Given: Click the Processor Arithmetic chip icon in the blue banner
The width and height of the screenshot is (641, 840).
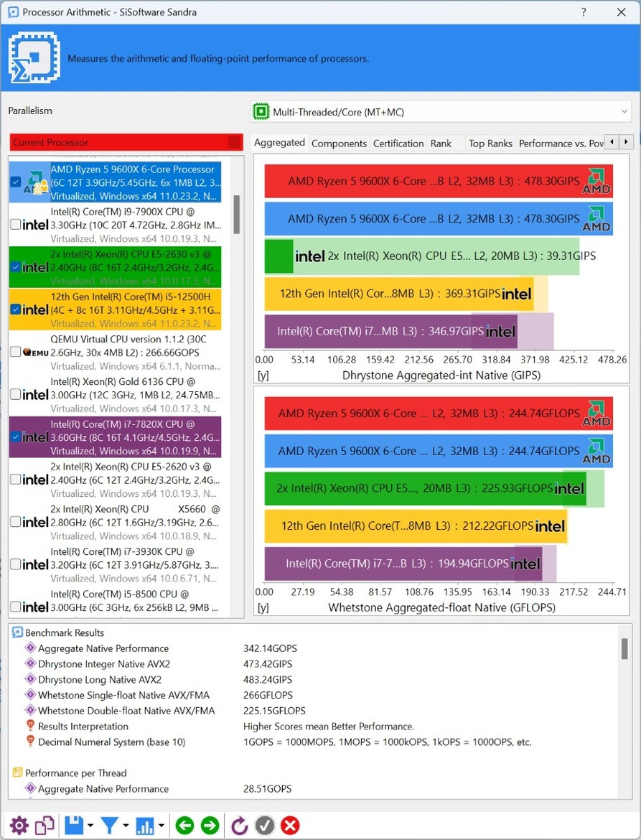Looking at the screenshot, I should pos(34,58).
